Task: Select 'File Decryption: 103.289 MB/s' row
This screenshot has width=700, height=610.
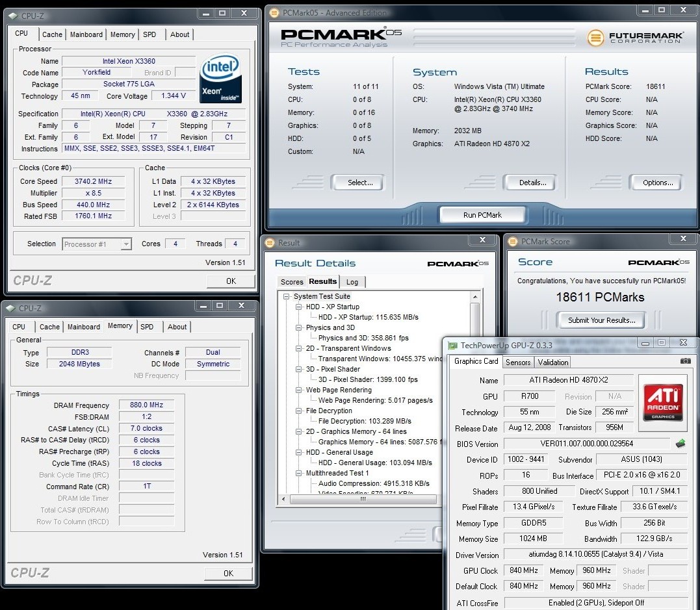Action: point(365,421)
